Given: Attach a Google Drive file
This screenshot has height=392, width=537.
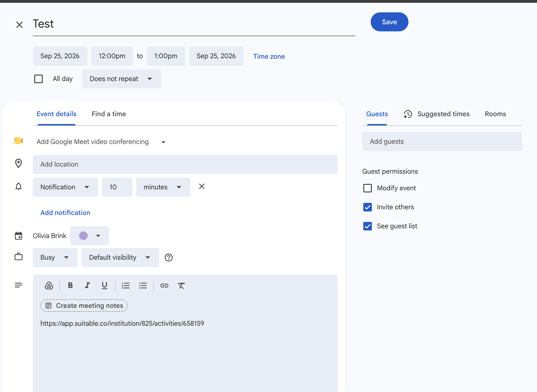Looking at the screenshot, I should click(x=49, y=285).
